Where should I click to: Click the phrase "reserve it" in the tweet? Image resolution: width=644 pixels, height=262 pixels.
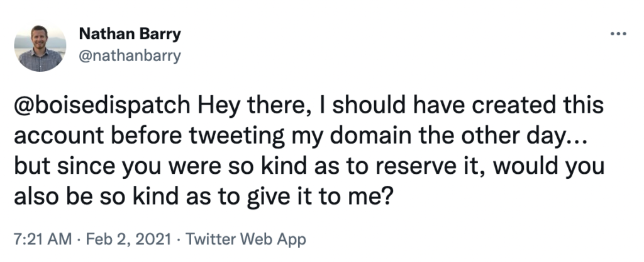click(x=444, y=168)
